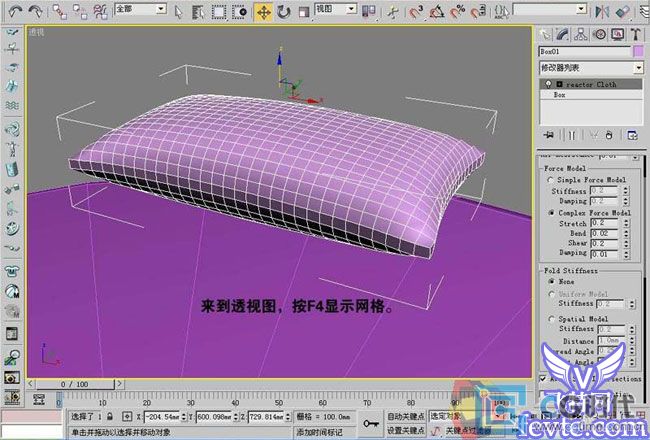This screenshot has height=440, width=650.
Task: Click the Mirror tool icon
Action: tap(602, 12)
